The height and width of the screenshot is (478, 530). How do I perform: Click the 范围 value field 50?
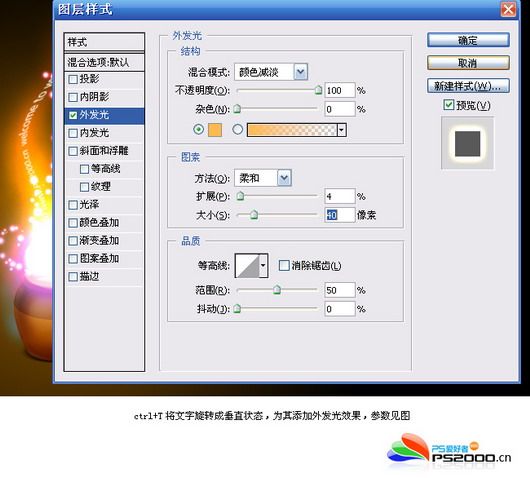[x=340, y=290]
